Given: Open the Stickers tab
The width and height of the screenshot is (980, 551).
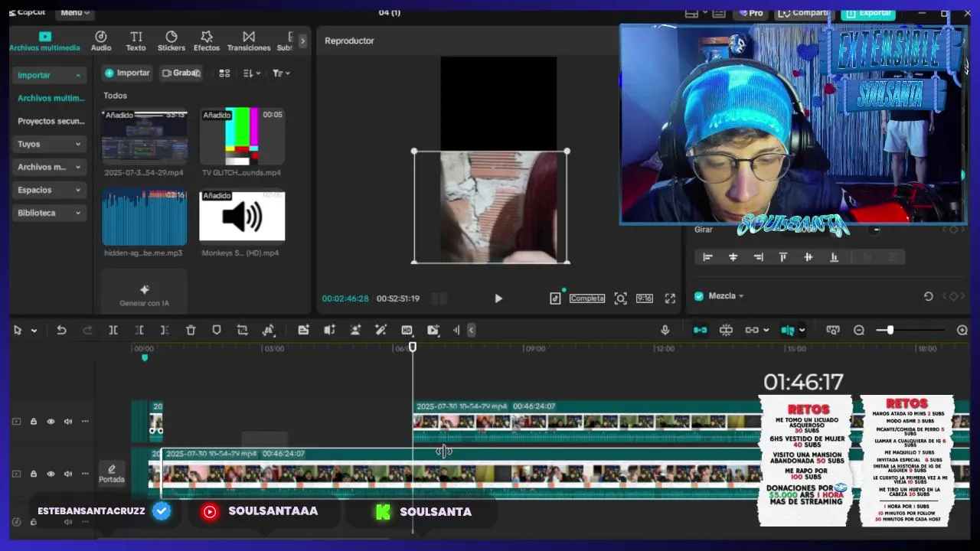Looking at the screenshot, I should [171, 41].
